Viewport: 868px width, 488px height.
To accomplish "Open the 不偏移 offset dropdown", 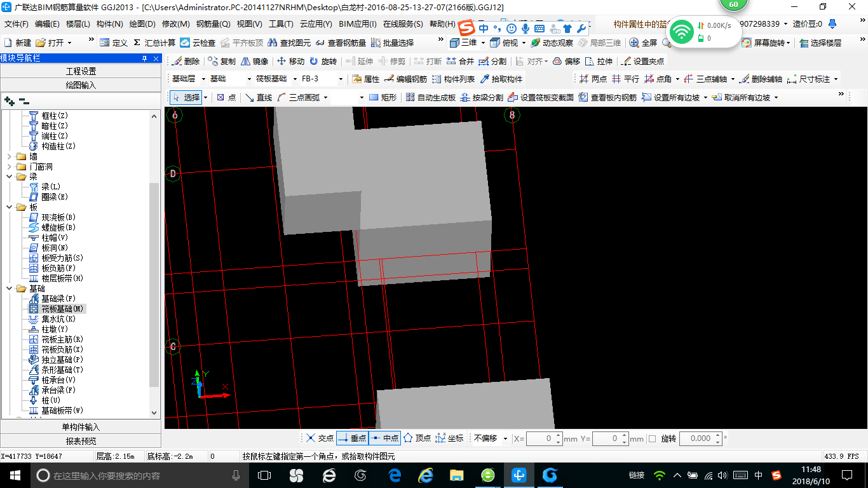I will click(505, 438).
